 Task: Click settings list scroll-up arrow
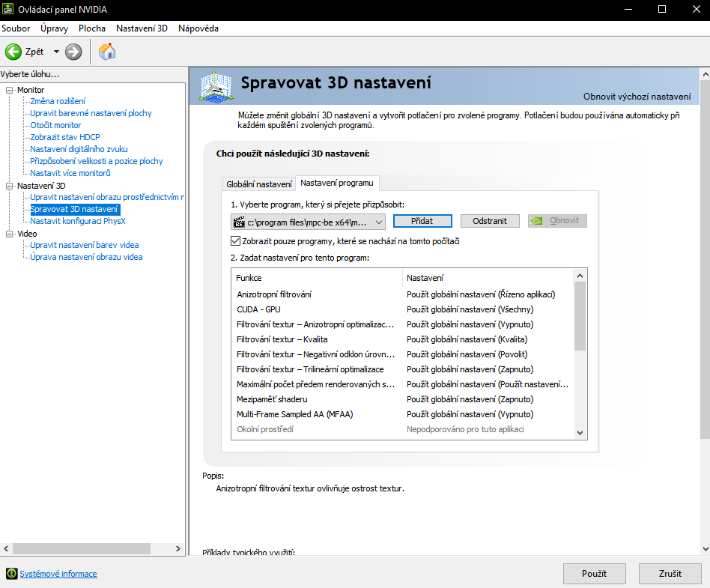point(580,276)
